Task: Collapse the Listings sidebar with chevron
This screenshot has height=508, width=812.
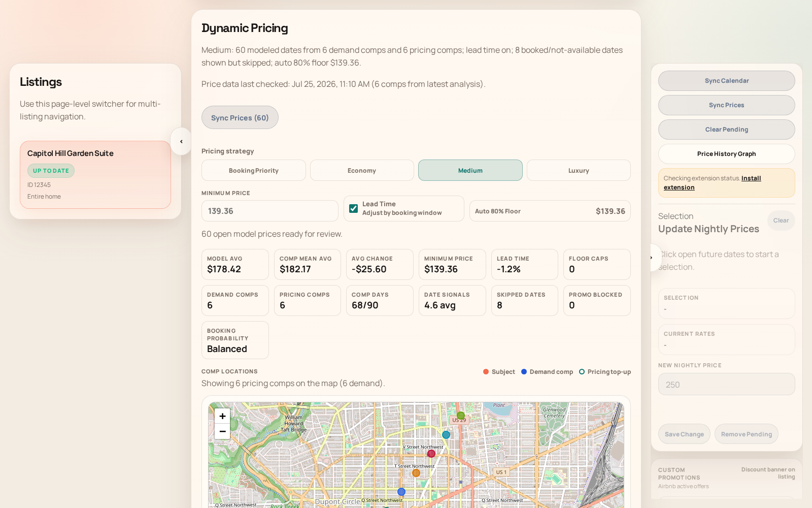Action: [x=181, y=142]
